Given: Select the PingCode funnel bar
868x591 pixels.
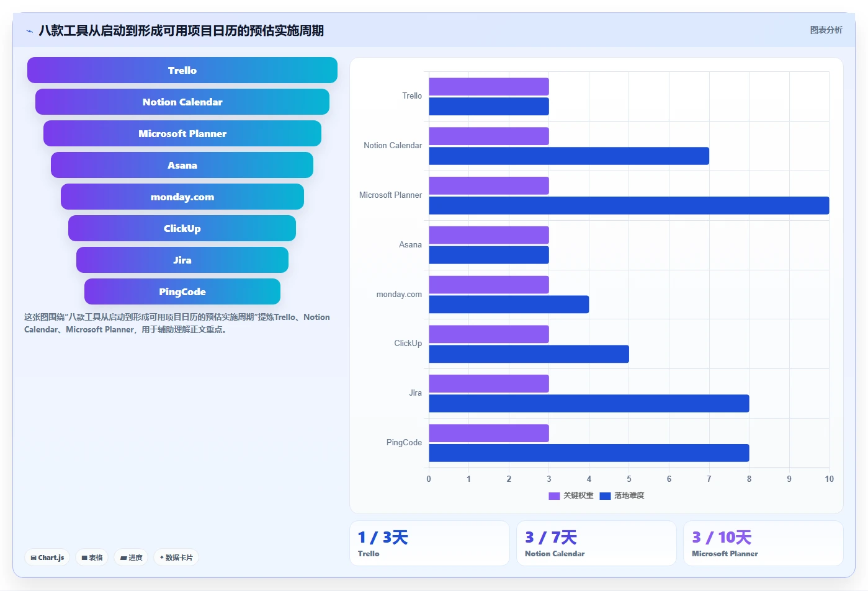Looking at the screenshot, I should (x=182, y=291).
